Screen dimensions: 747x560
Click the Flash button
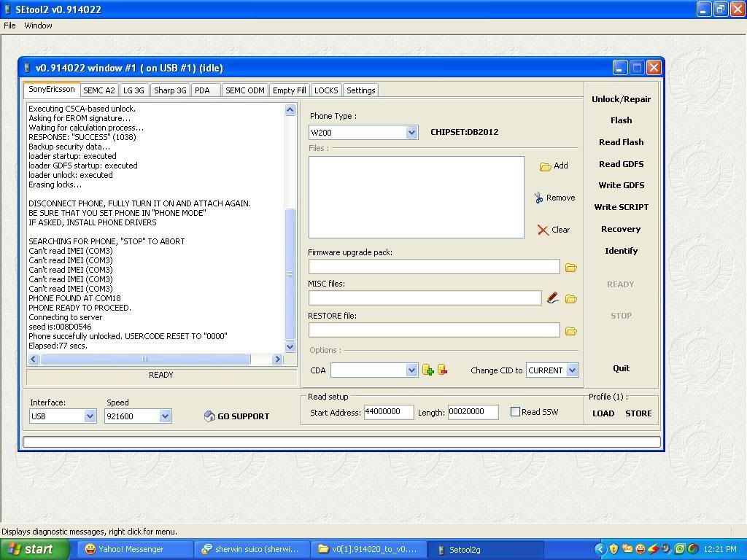(x=621, y=120)
